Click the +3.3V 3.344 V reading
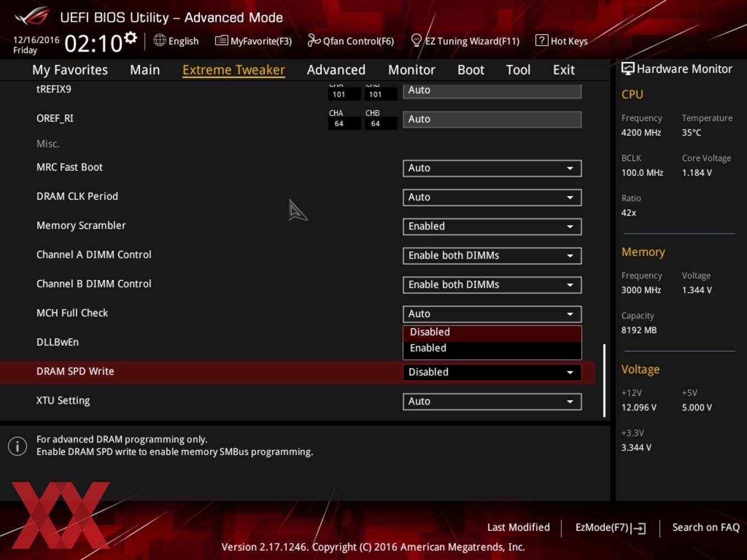 tap(636, 447)
